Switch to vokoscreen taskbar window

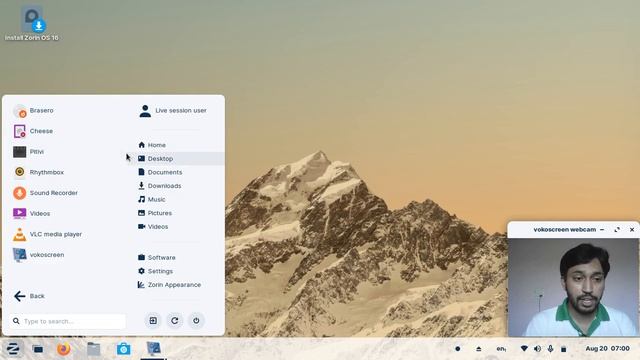[x=153, y=349]
